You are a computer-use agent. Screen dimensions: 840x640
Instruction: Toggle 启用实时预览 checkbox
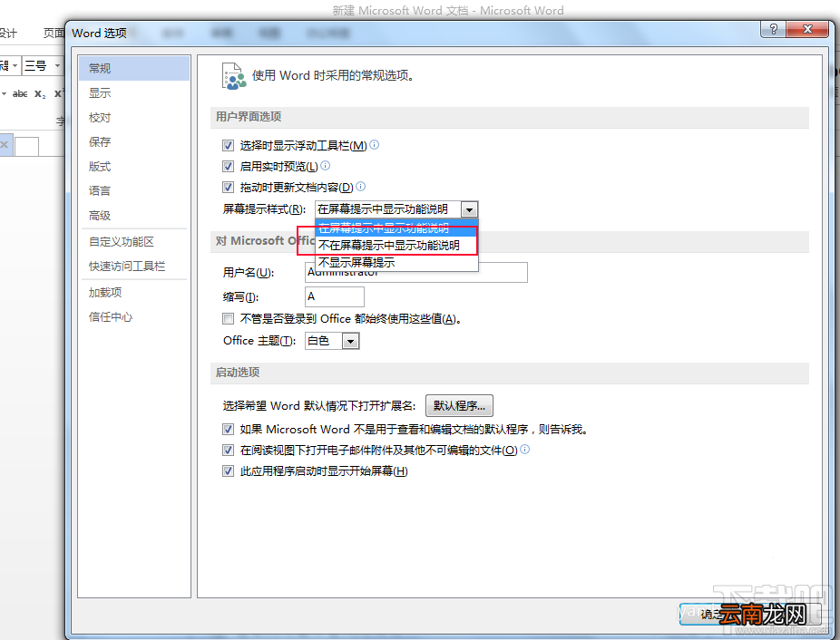(229, 166)
